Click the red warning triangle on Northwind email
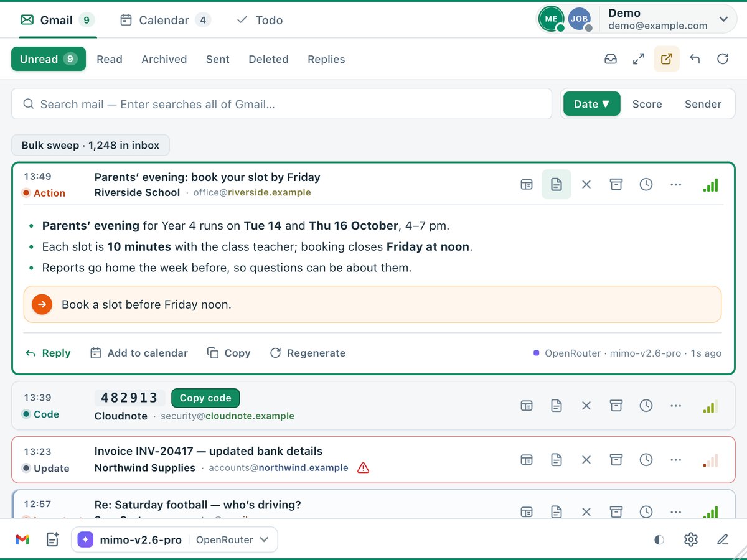This screenshot has width=747, height=560. pos(364,468)
